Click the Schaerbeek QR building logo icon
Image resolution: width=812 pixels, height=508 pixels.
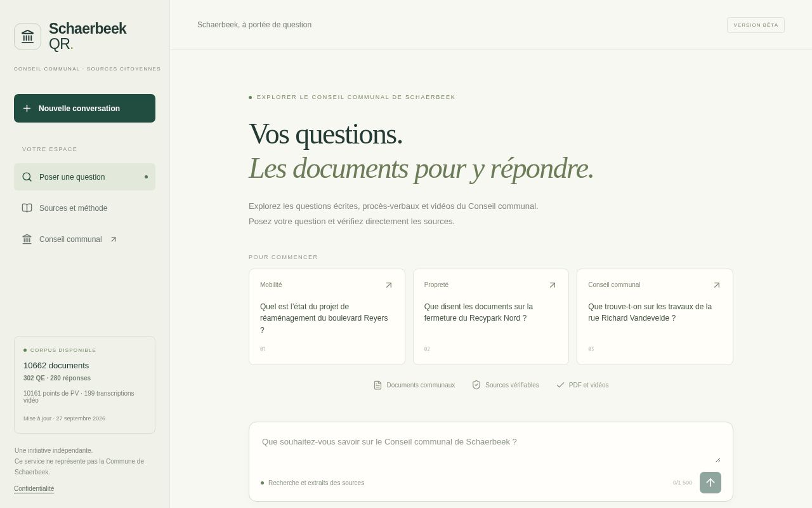tap(27, 36)
